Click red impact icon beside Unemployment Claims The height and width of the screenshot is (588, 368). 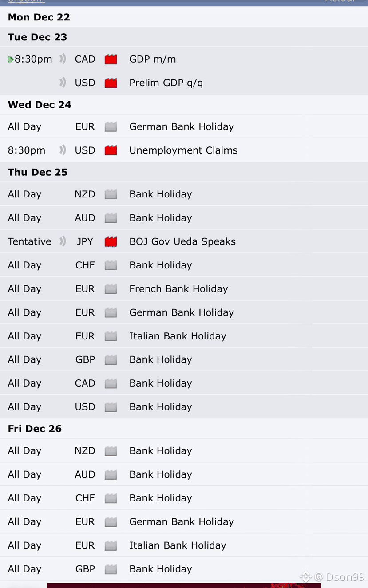(x=111, y=150)
